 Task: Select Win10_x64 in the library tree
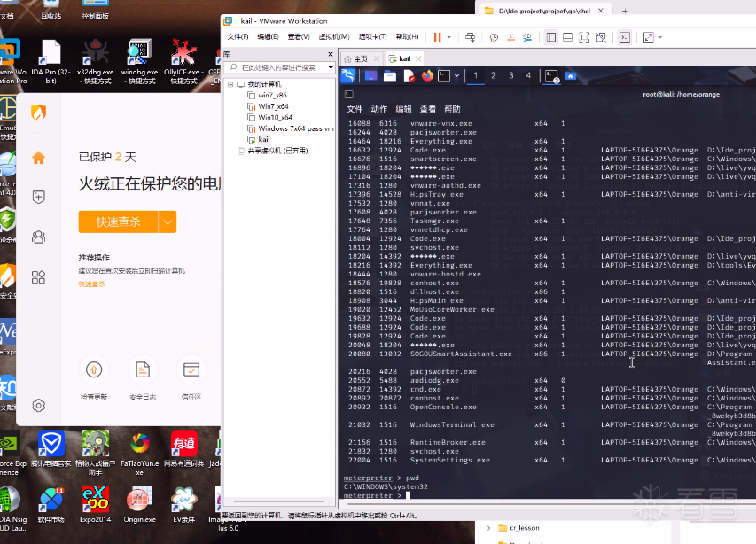(x=275, y=117)
